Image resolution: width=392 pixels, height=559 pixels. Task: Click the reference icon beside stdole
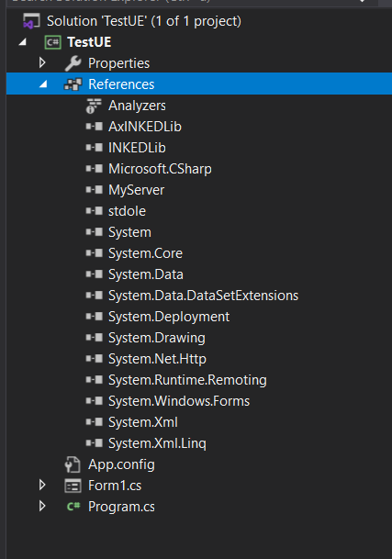[x=95, y=211]
